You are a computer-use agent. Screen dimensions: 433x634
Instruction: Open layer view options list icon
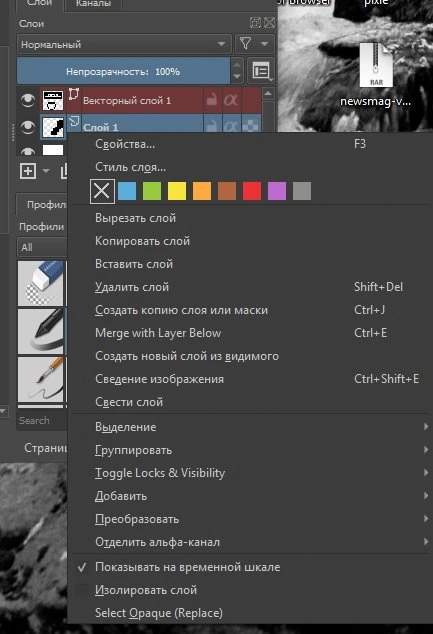[x=261, y=71]
